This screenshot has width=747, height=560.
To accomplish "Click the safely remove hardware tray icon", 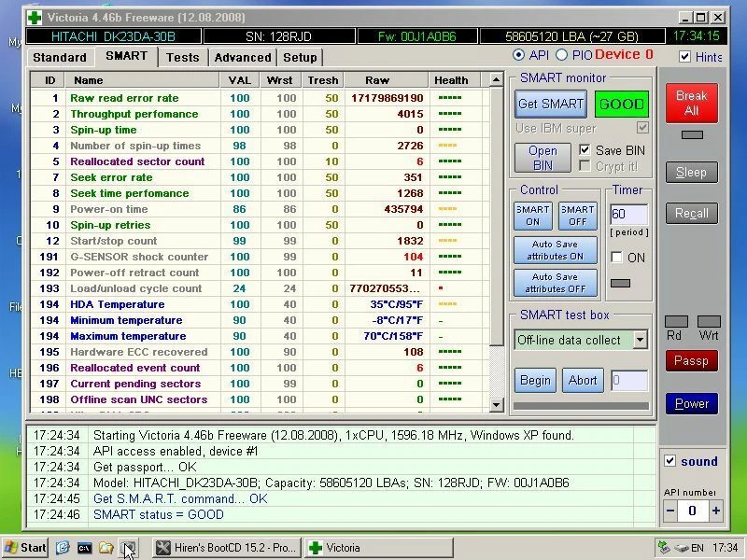I will click(665, 548).
